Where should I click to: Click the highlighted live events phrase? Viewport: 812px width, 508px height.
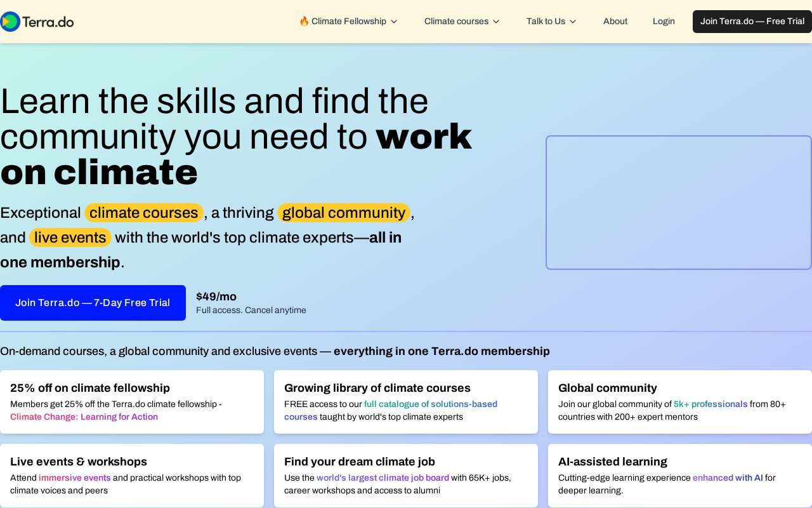tap(70, 237)
